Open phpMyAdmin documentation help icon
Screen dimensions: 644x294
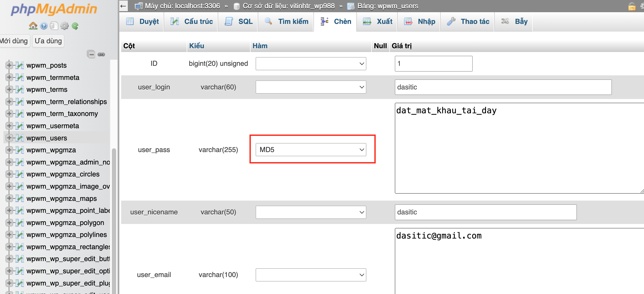coord(44,26)
